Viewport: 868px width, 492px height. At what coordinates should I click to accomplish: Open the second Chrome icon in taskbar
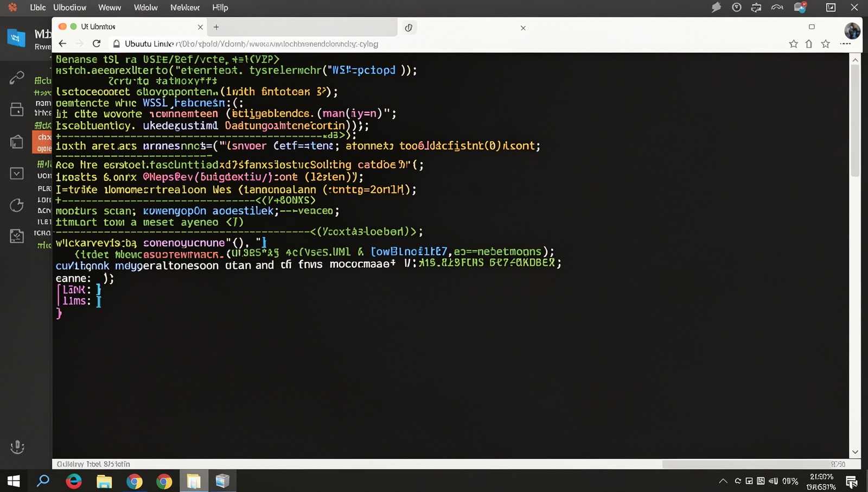(164, 481)
